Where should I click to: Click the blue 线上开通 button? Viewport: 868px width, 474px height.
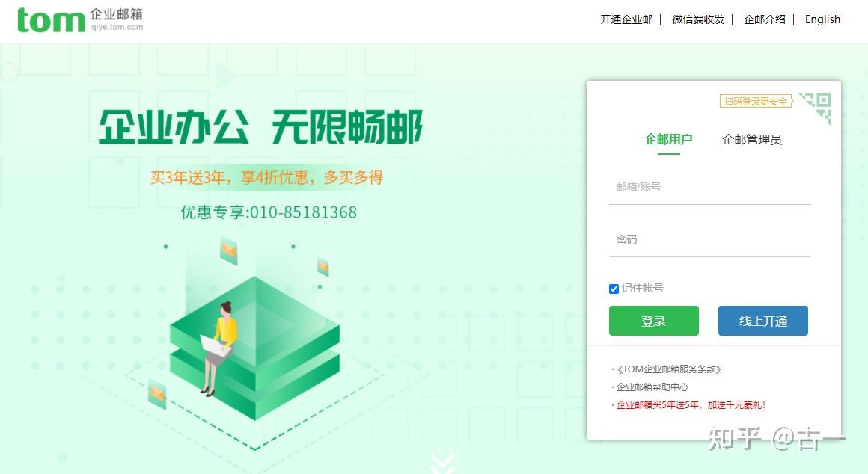click(762, 321)
